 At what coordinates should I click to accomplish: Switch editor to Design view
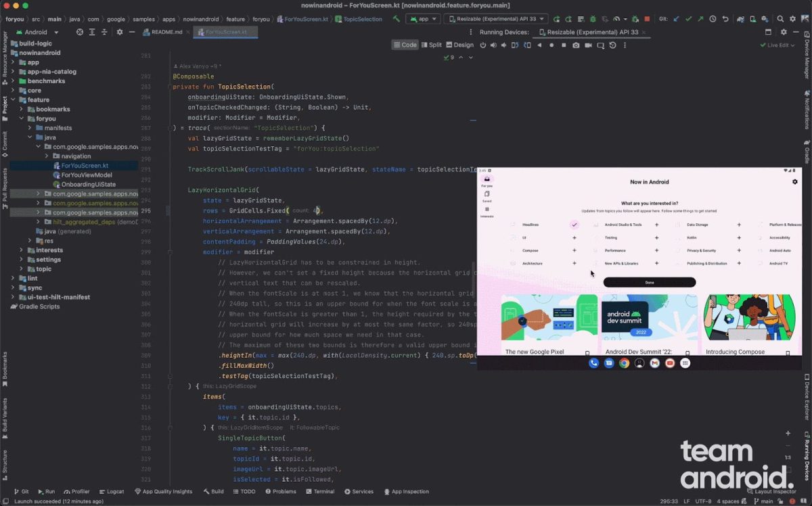459,45
